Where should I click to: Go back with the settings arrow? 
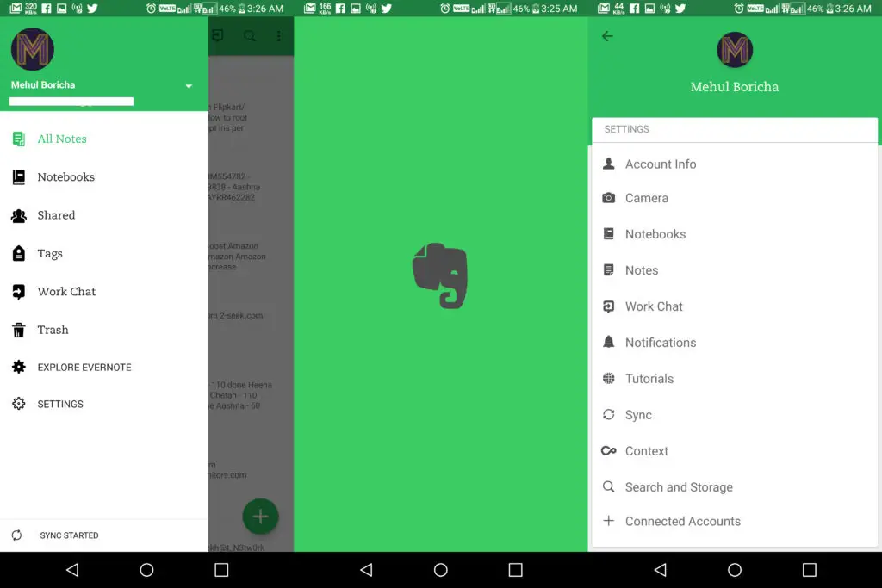607,36
